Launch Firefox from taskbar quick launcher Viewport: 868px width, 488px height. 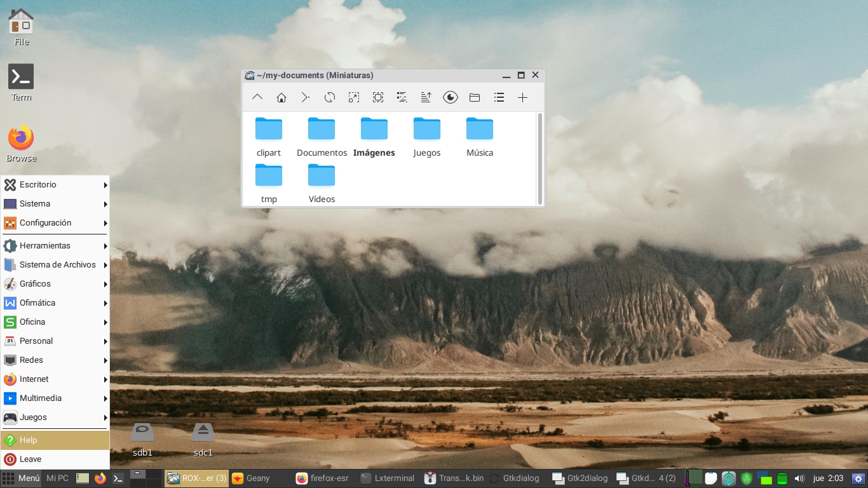point(100,478)
